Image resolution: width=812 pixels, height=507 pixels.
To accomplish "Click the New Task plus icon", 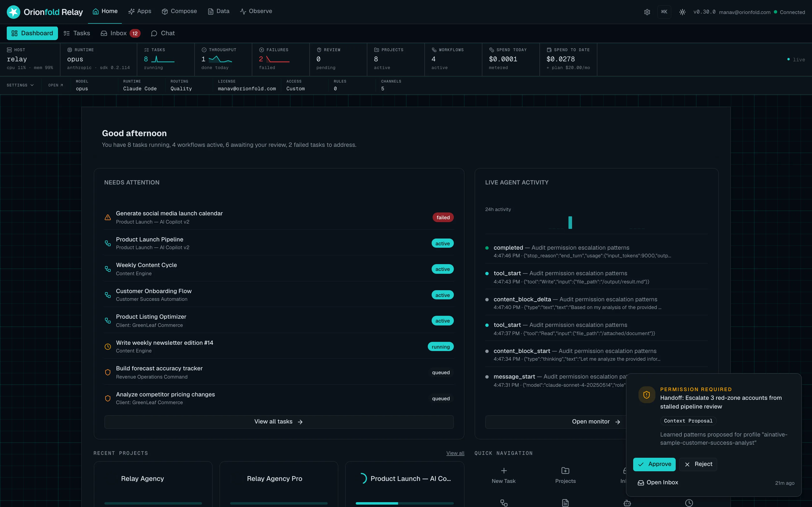I will click(x=504, y=471).
